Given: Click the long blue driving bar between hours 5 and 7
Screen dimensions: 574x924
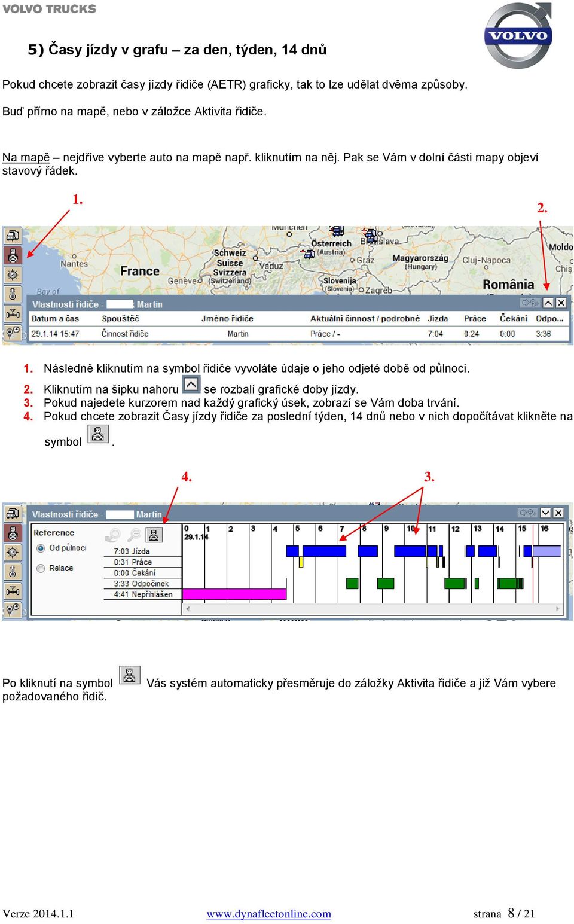Looking at the screenshot, I should pos(324,551).
